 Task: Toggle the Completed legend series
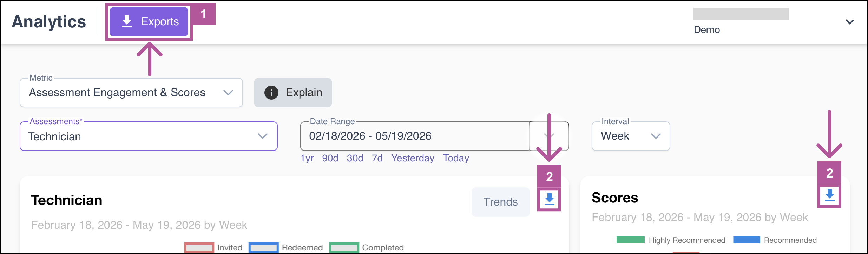coord(366,248)
